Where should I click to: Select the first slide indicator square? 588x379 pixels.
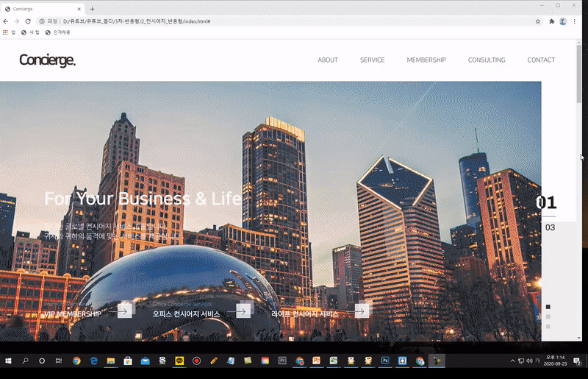(548, 307)
